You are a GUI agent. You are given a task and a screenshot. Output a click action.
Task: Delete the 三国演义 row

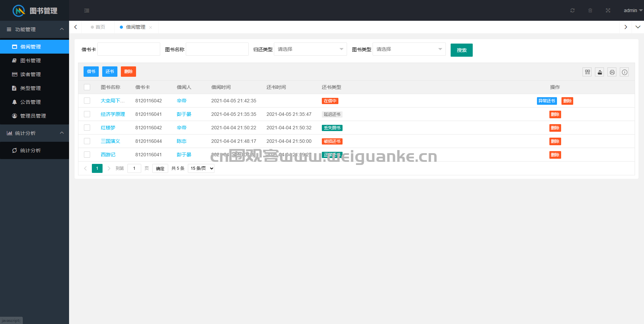coord(555,141)
